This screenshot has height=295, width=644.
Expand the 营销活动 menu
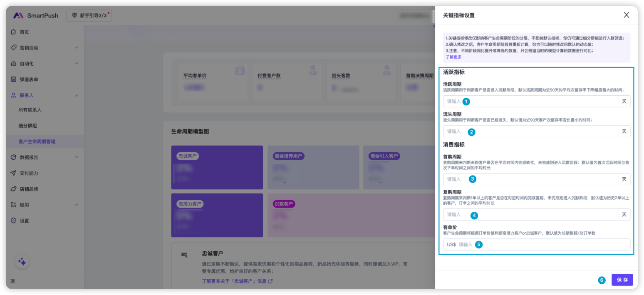pos(77,48)
